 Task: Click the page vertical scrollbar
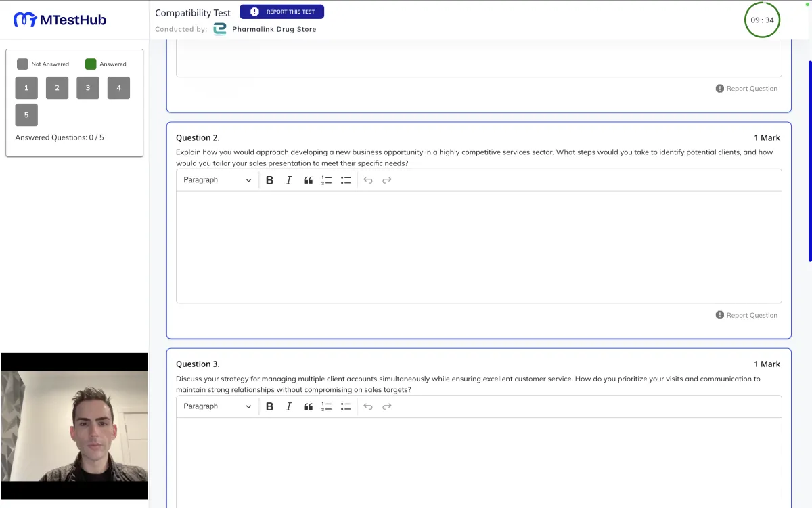(809, 161)
